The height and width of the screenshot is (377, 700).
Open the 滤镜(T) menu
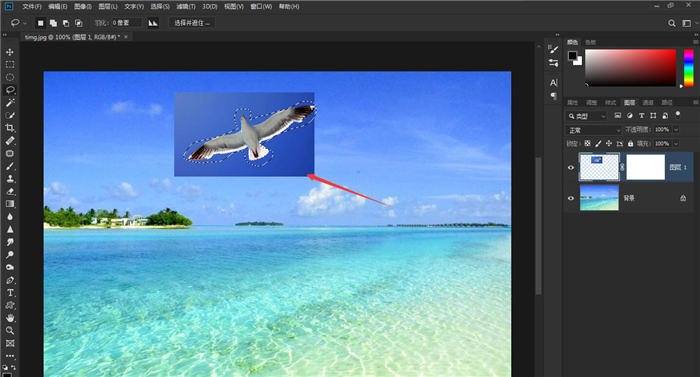186,7
